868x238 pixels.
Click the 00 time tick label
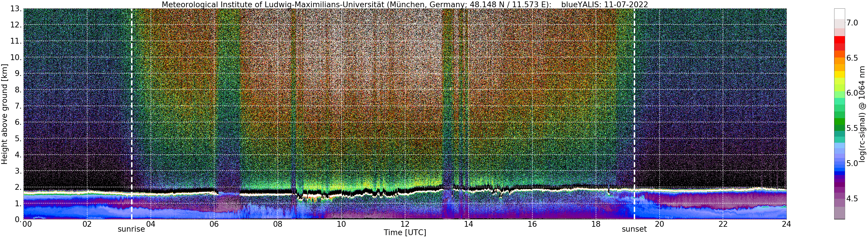coord(27,224)
